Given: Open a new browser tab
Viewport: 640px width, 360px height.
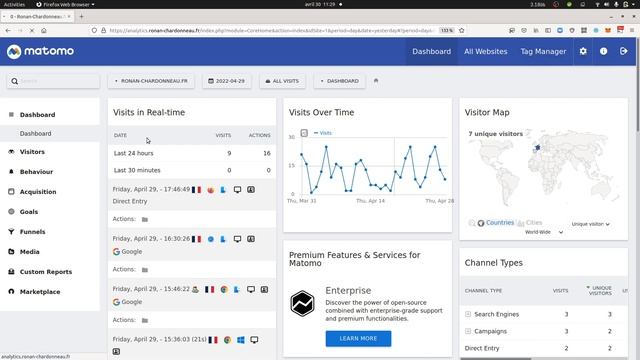Looking at the screenshot, I should [81, 16].
